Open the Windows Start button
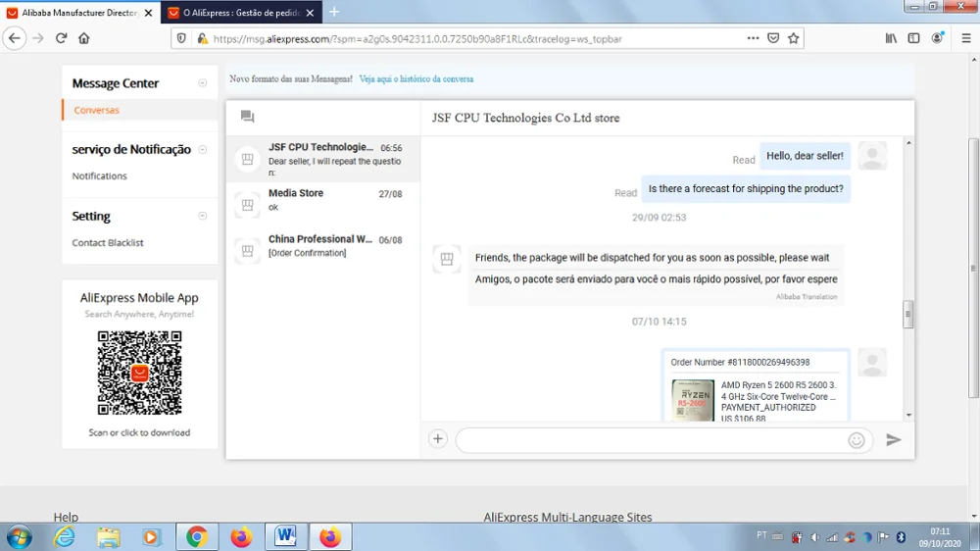This screenshot has height=551, width=980. 20,537
